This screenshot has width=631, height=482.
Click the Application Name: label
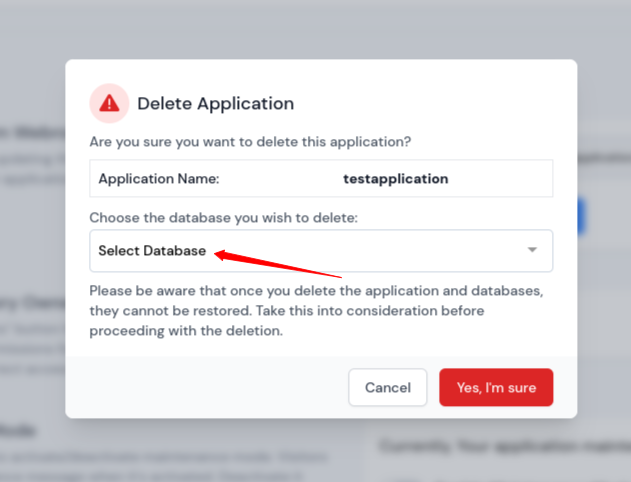(x=159, y=179)
